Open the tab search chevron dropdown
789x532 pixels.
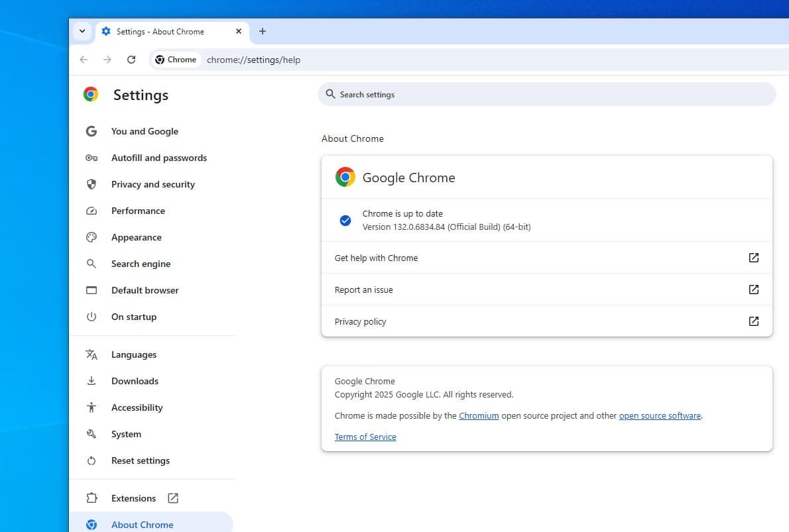82,31
